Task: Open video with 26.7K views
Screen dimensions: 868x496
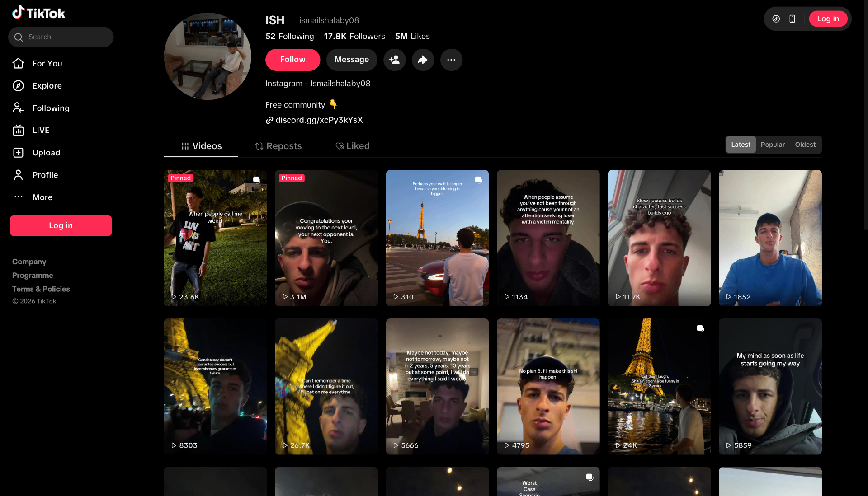Action: (326, 387)
